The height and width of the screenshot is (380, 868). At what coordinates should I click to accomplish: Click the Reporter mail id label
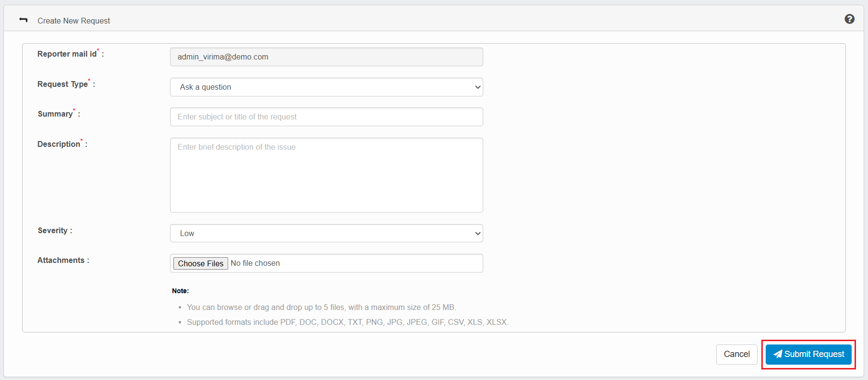(67, 54)
